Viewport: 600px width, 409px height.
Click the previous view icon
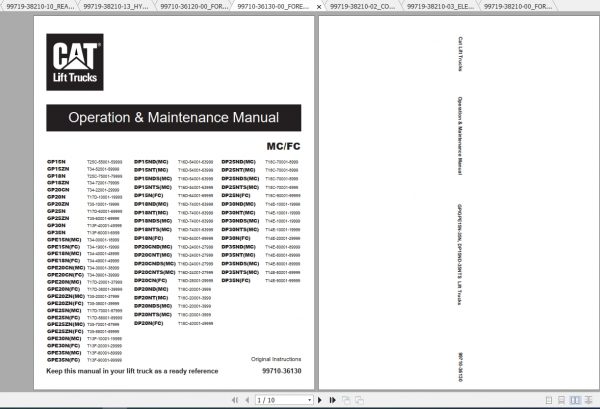point(346,400)
